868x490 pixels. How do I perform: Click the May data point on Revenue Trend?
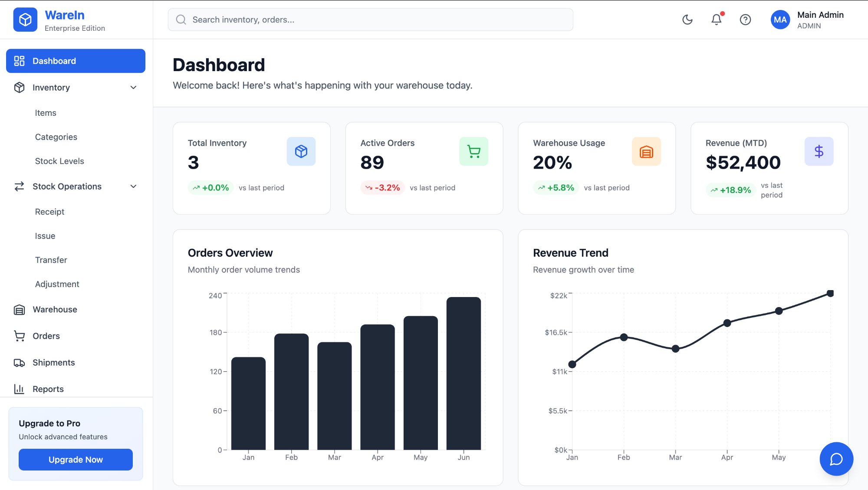779,310
